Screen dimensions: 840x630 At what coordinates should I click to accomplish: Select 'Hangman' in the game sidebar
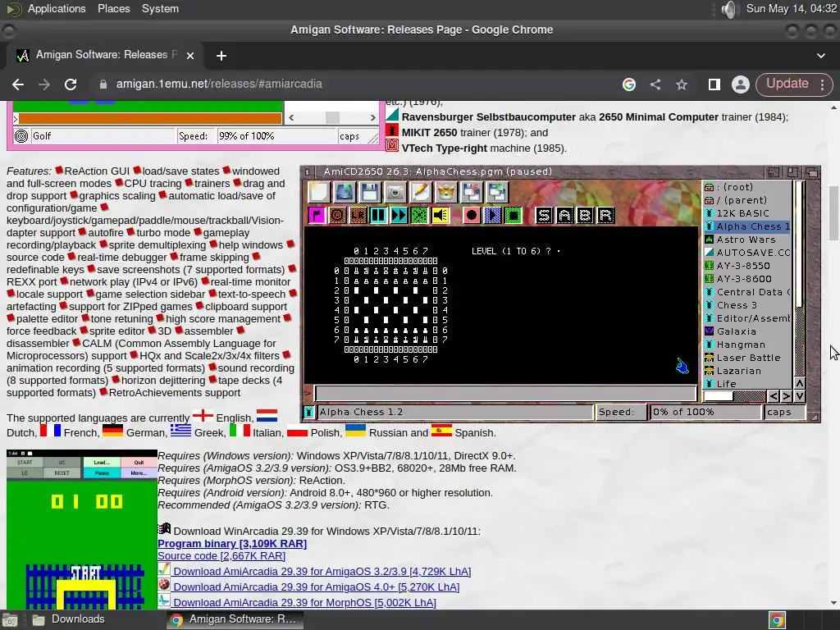[x=747, y=345]
